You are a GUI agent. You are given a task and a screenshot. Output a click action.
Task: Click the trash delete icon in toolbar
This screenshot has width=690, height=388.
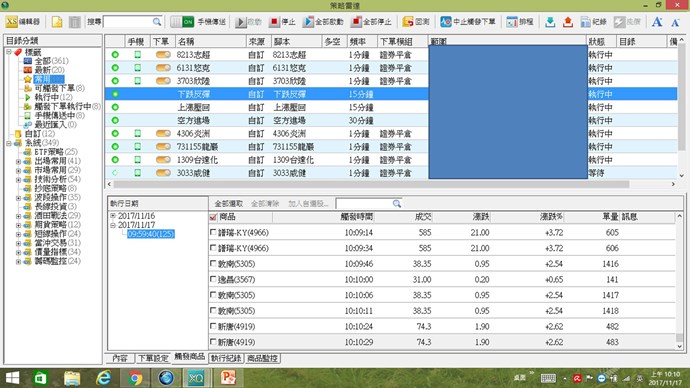(75, 22)
